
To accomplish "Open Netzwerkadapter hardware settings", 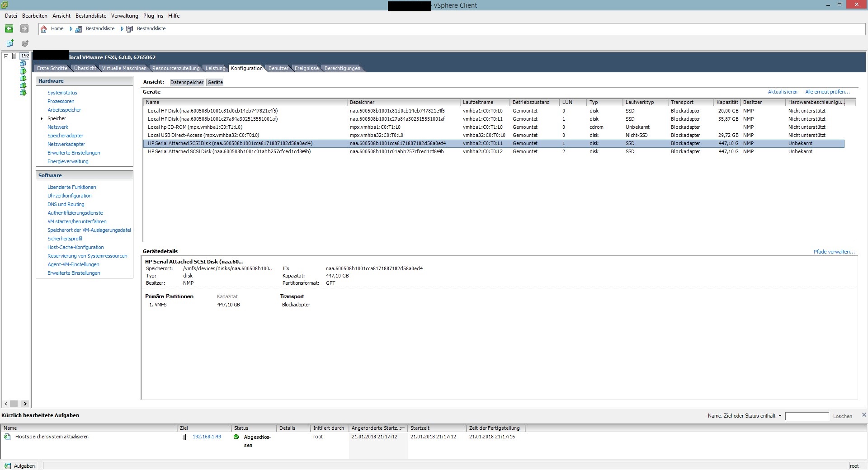I will (x=66, y=144).
